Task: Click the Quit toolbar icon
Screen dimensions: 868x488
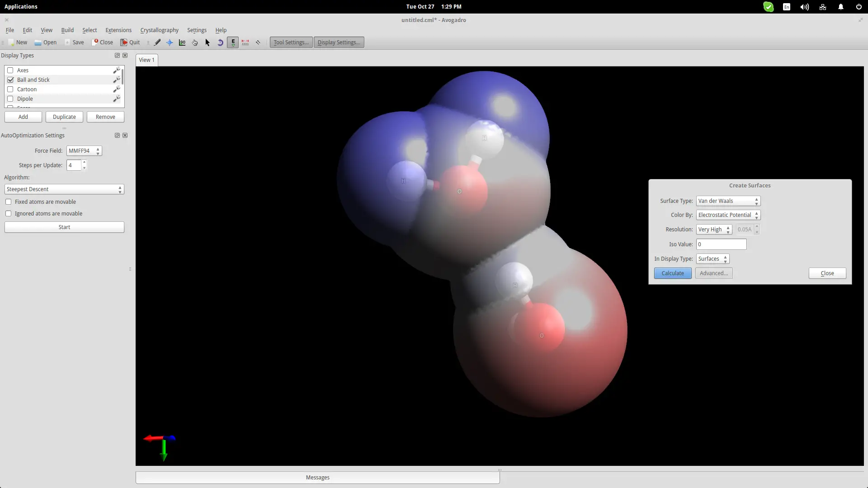Action: click(x=130, y=42)
